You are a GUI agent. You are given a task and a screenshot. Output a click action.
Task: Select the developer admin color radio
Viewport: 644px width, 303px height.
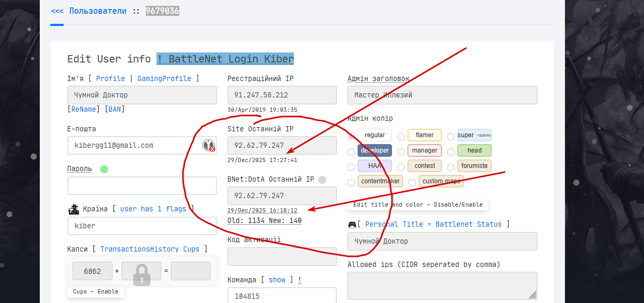351,151
